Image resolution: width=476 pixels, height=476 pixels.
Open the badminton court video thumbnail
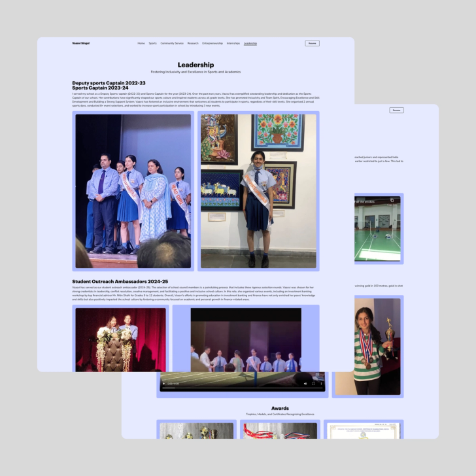pos(377,229)
